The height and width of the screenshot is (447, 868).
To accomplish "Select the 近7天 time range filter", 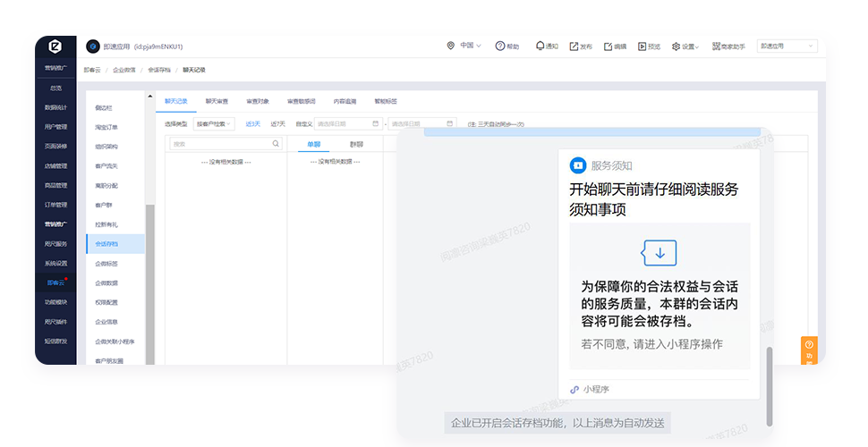I will (278, 123).
